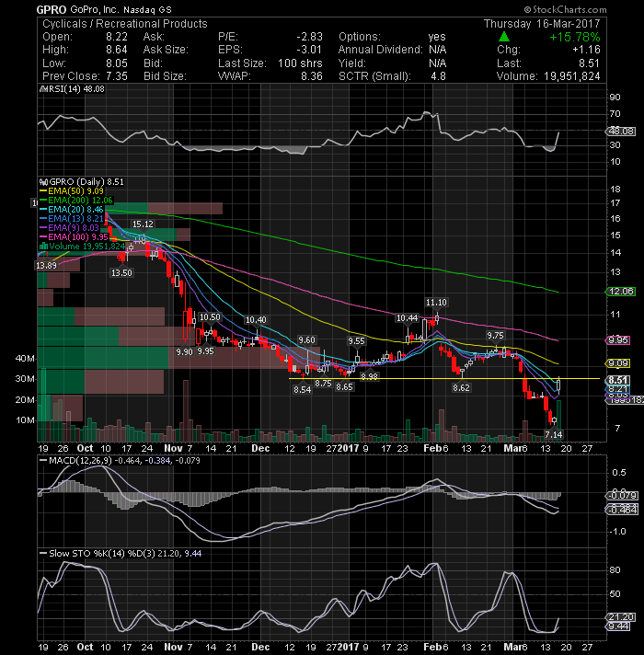Viewport: 644px width, 655px height.
Task: Click the 9.44 stochastic %D tag
Action: pyautogui.click(x=618, y=626)
